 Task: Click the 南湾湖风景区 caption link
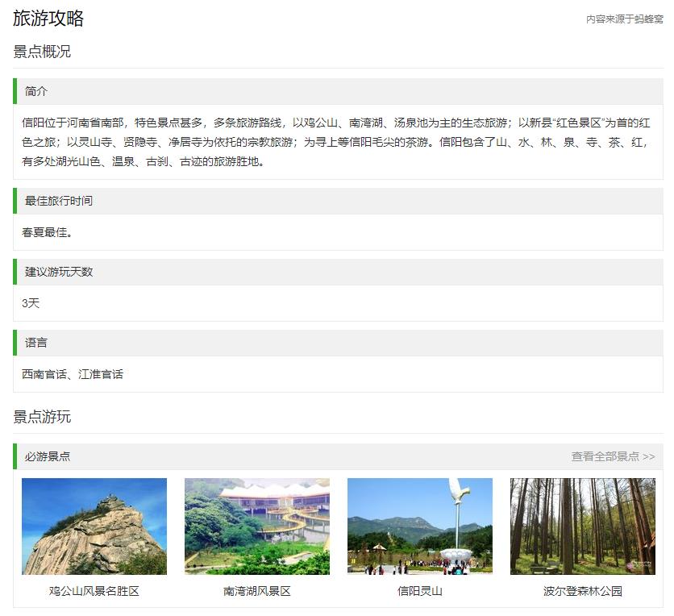pos(257,591)
